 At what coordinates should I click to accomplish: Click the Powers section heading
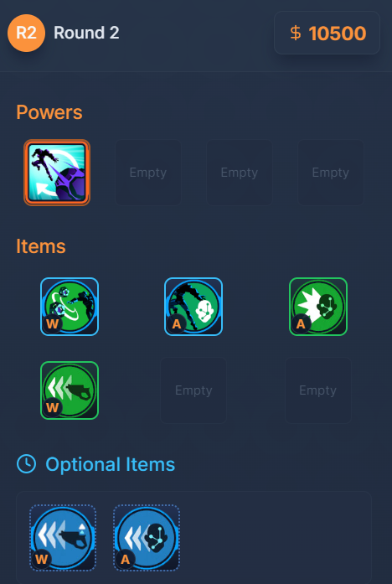pos(49,112)
